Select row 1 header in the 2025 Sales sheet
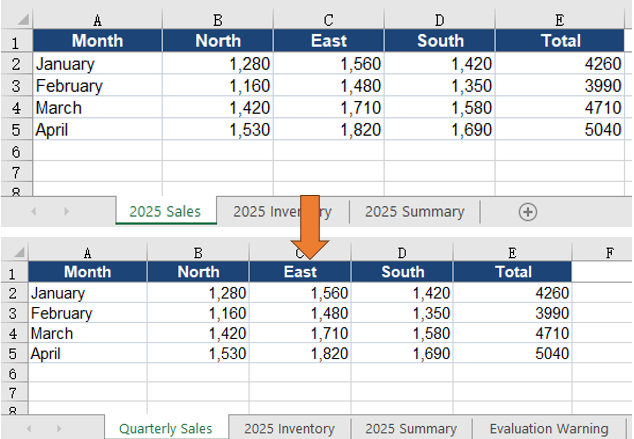634x439 pixels. pyautogui.click(x=16, y=41)
